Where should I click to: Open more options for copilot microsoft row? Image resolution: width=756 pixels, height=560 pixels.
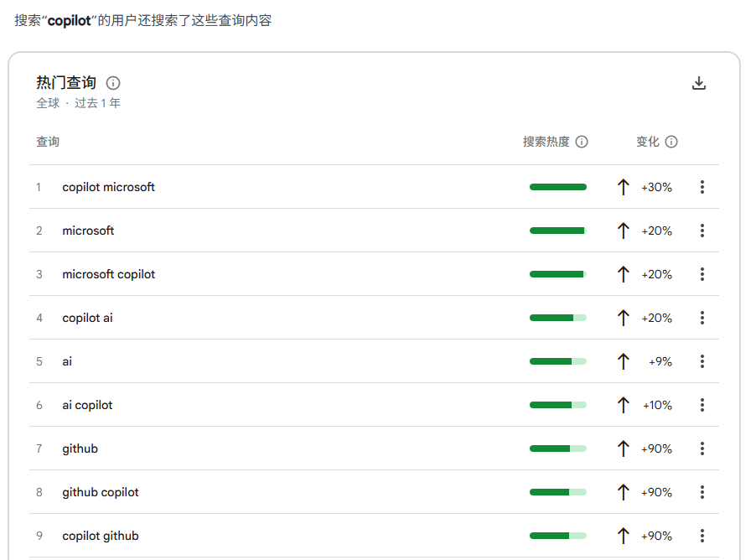coord(702,187)
